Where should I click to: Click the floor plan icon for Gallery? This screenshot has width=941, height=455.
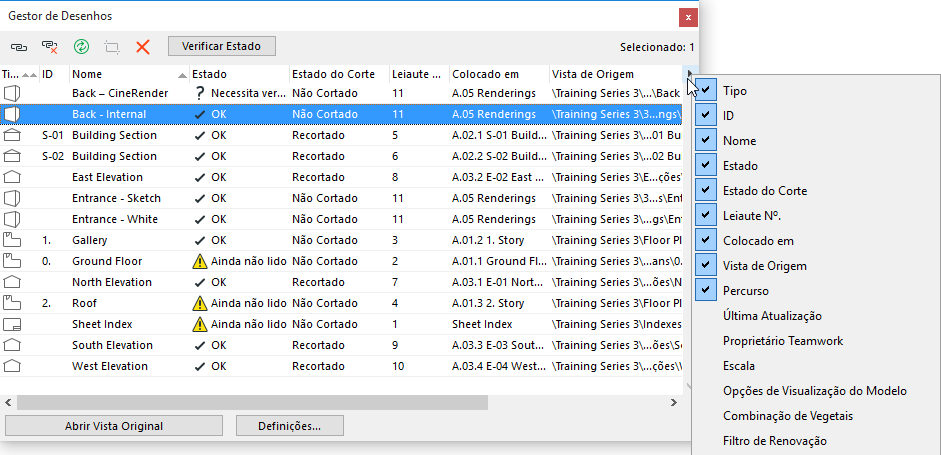pos(12,240)
